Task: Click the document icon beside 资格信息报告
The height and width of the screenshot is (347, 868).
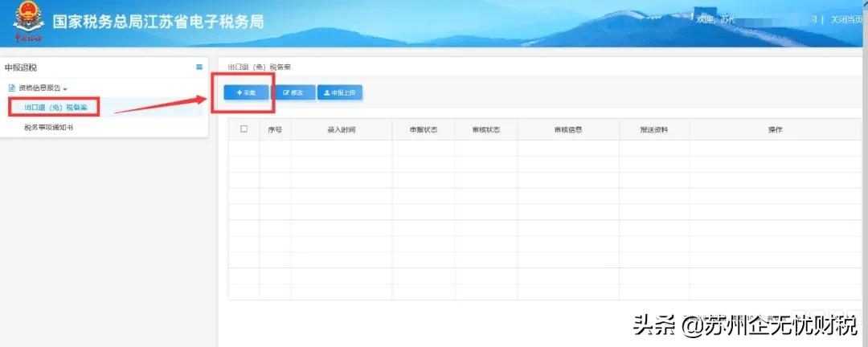Action: [x=11, y=88]
